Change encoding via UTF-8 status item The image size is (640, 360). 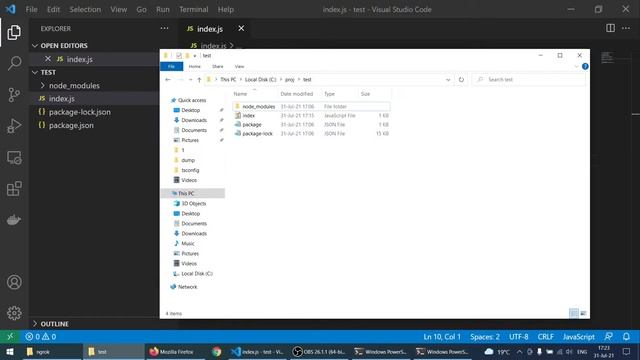pos(518,337)
